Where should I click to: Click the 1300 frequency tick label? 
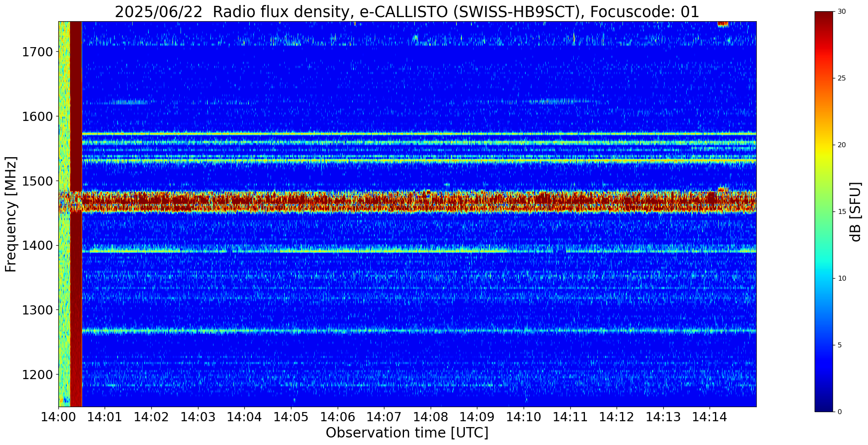click(37, 310)
